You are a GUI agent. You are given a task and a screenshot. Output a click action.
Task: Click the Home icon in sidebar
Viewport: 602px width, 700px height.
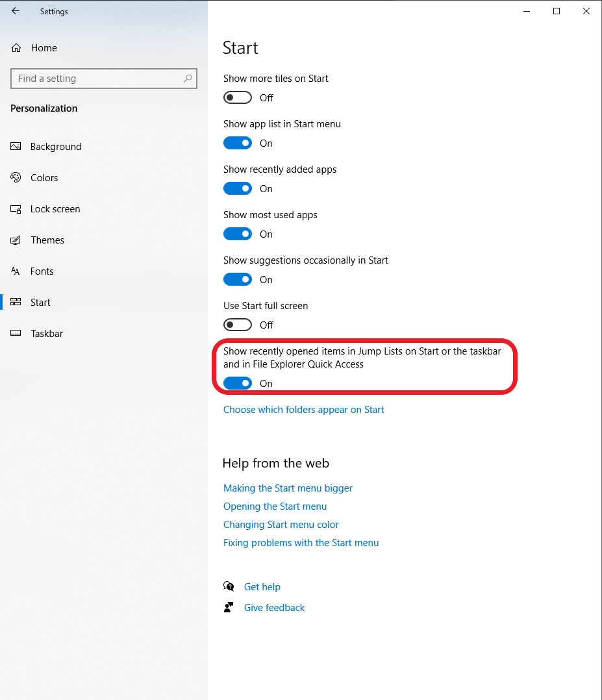point(16,48)
